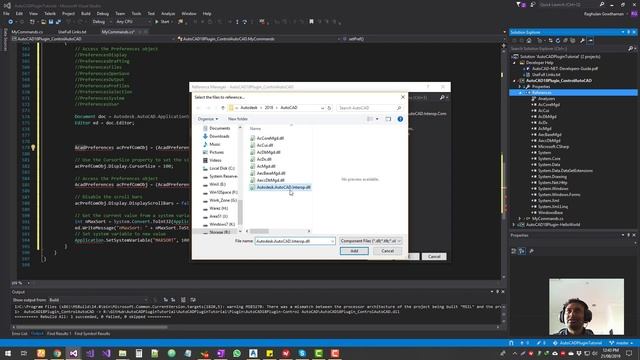The height and width of the screenshot is (360, 640).
Task: Click the Search Solution Explorer box
Action: click(x=572, y=49)
